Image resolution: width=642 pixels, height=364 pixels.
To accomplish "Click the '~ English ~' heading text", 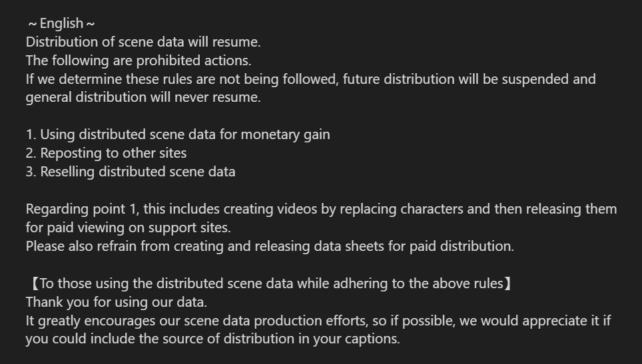I will point(62,24).
